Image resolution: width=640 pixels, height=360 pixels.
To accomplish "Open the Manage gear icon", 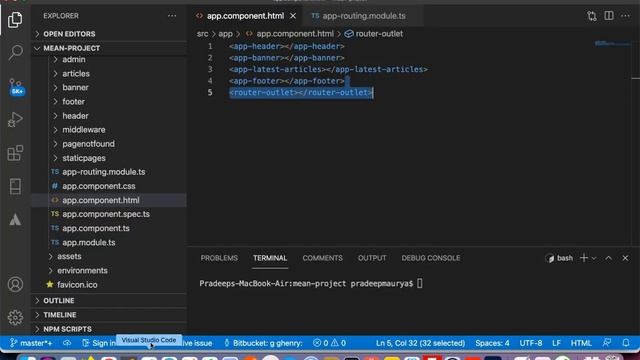I will click(x=15, y=317).
